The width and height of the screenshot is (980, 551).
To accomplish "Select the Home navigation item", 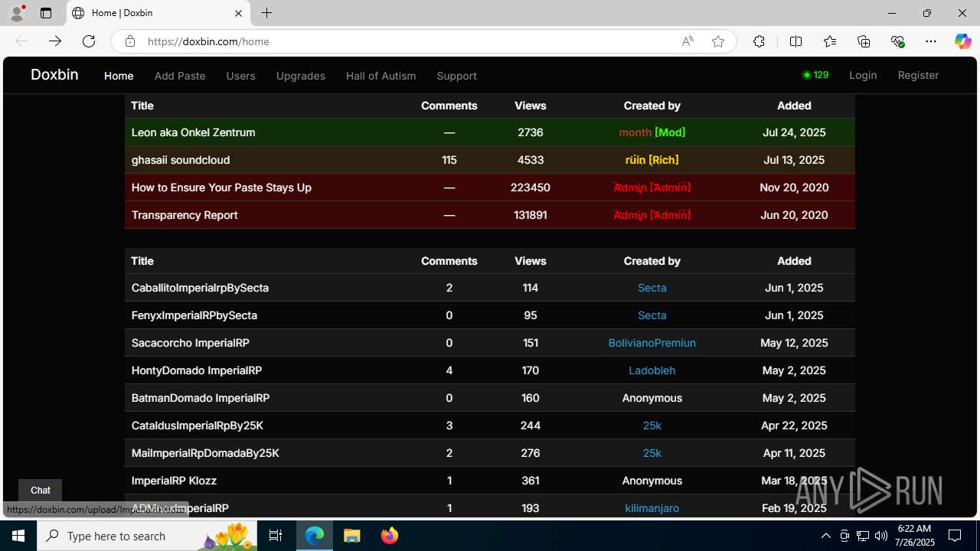I will tap(119, 76).
